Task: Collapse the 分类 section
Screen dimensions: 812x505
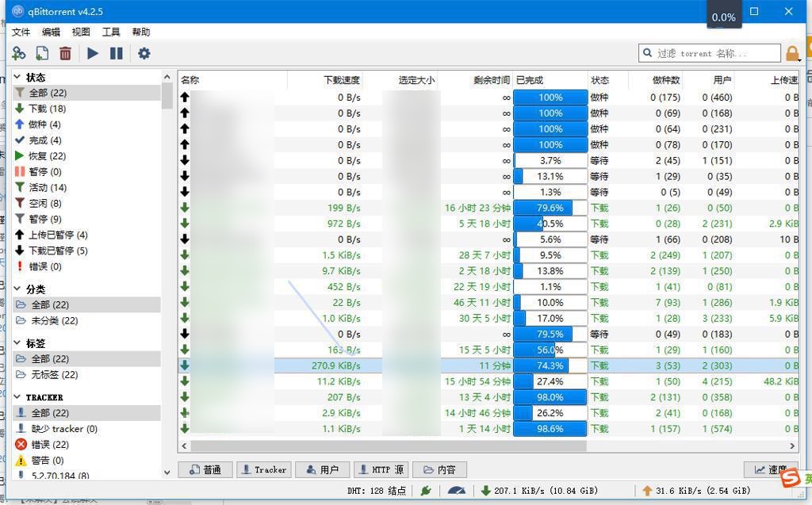Action: click(x=17, y=289)
